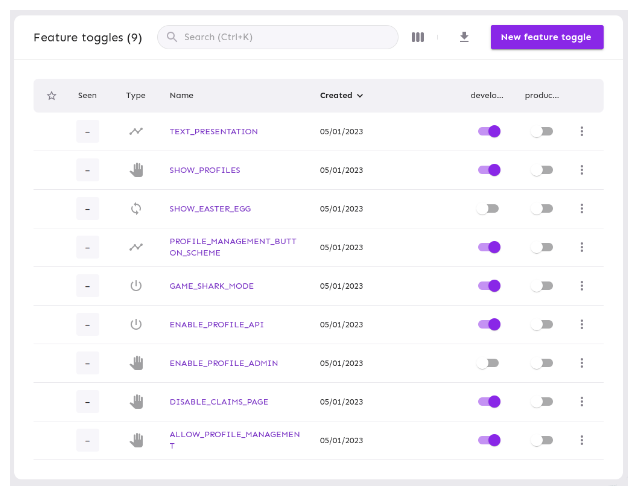
Task: Enable DISABLE_CLAIMS_PAGE in production
Action: pos(542,402)
